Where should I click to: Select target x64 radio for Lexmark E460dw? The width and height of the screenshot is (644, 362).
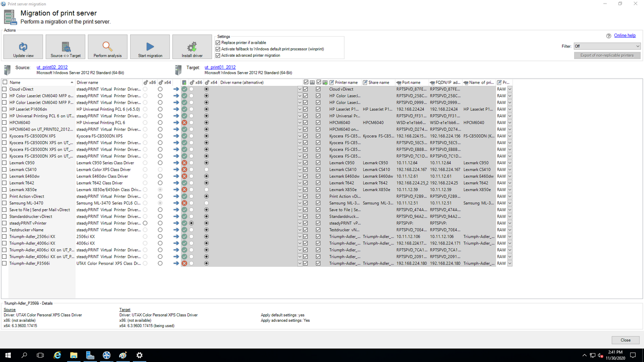(x=206, y=176)
